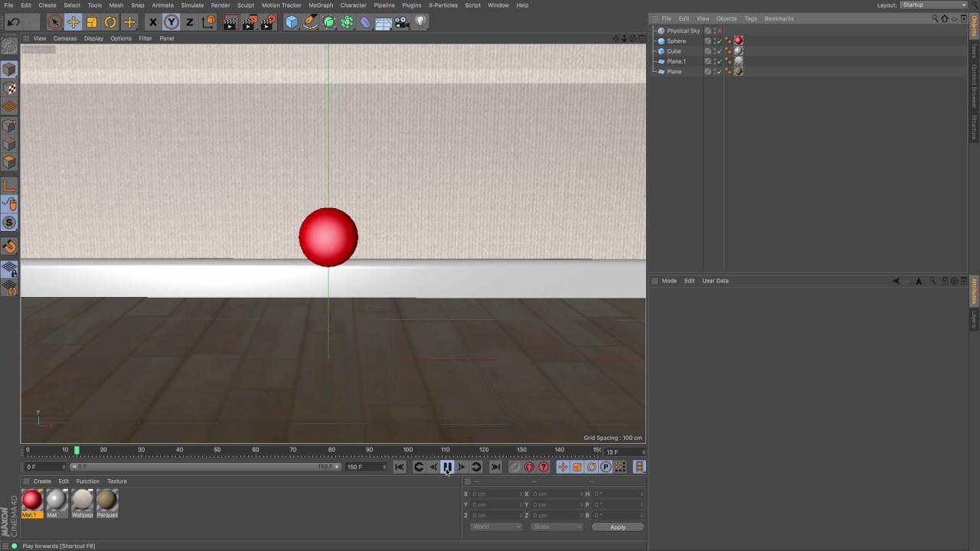Screen dimensions: 980x551
Task: Click the Record Active Objects button
Action: pyautogui.click(x=514, y=467)
